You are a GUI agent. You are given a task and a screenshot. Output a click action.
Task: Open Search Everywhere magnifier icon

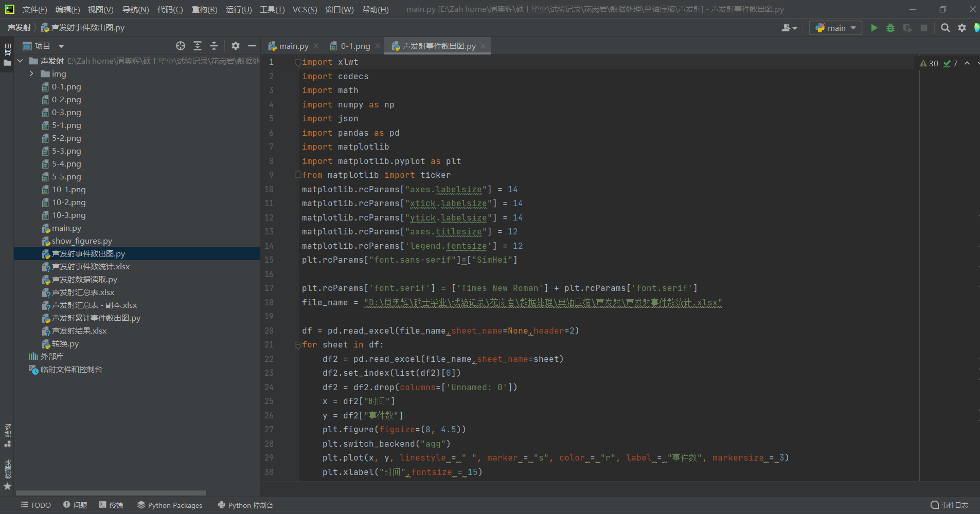(x=946, y=28)
